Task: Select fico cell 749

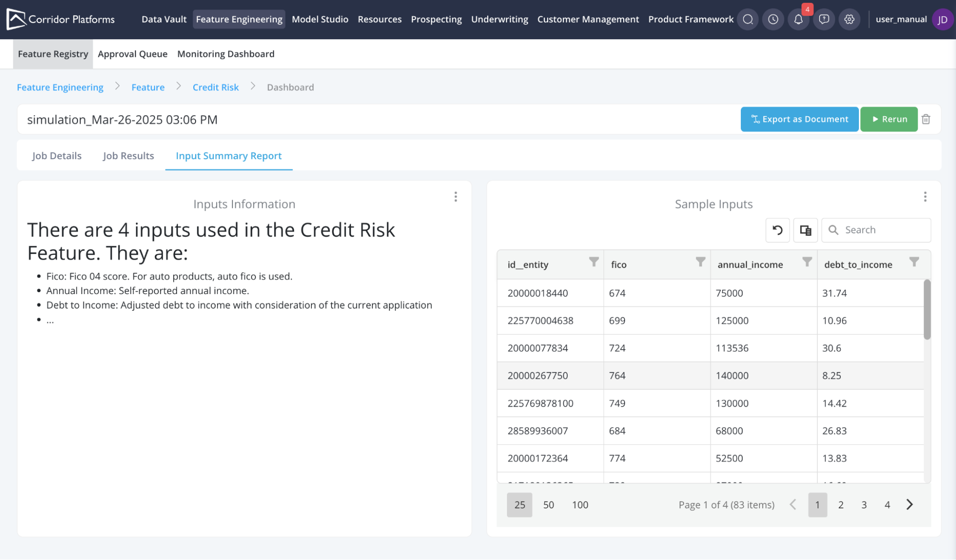Action: click(657, 403)
